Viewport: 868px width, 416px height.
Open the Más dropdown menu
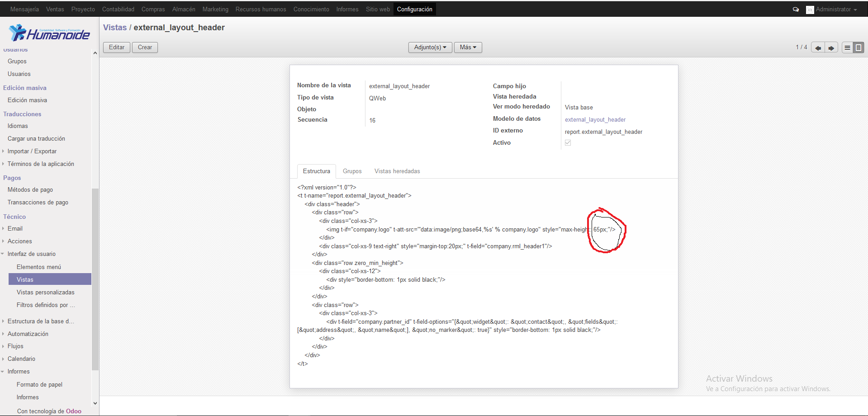click(x=468, y=47)
